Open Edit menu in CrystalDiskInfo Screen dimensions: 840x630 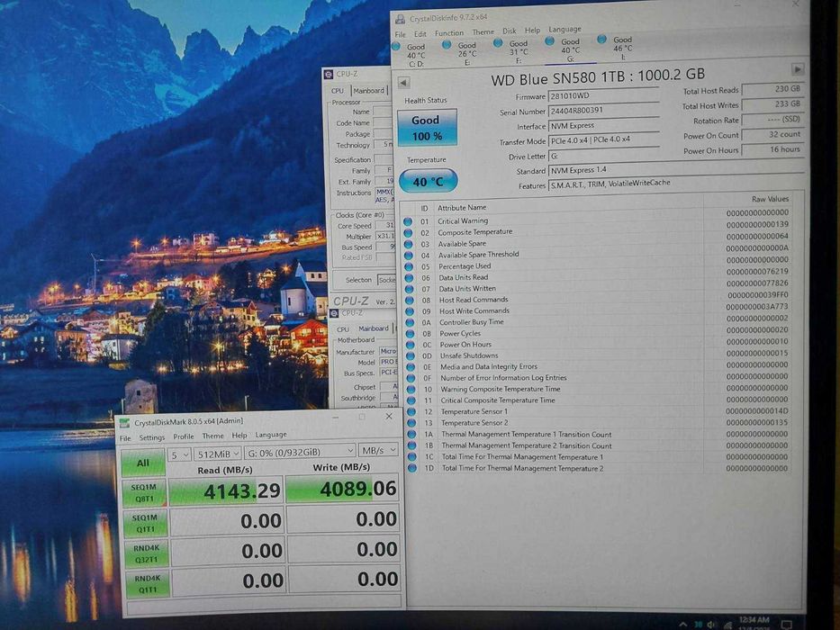click(420, 33)
